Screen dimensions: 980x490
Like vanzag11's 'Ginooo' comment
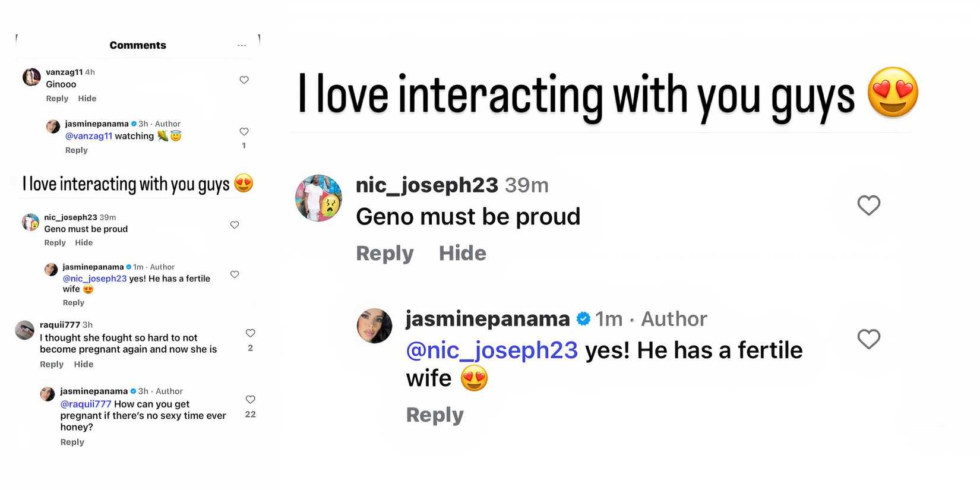point(244,80)
